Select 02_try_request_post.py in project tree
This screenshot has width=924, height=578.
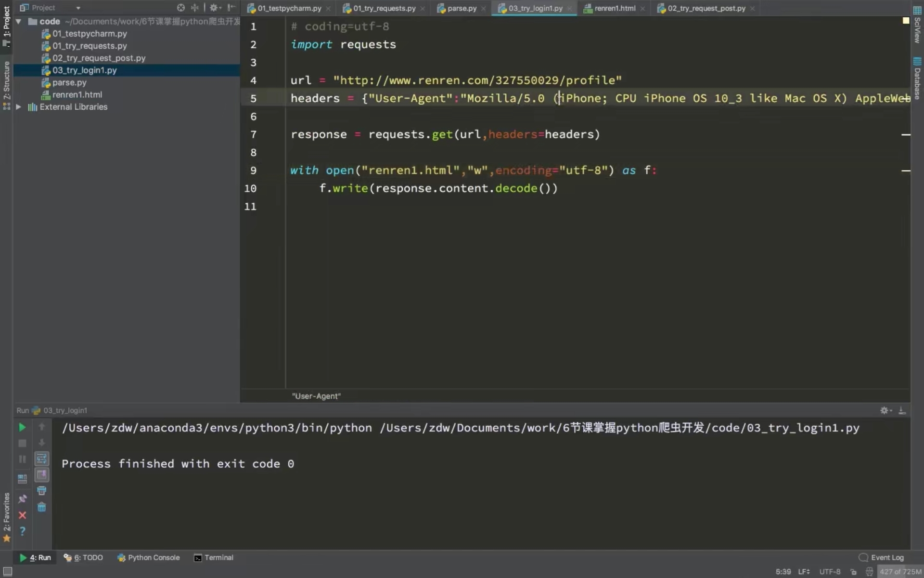(99, 58)
